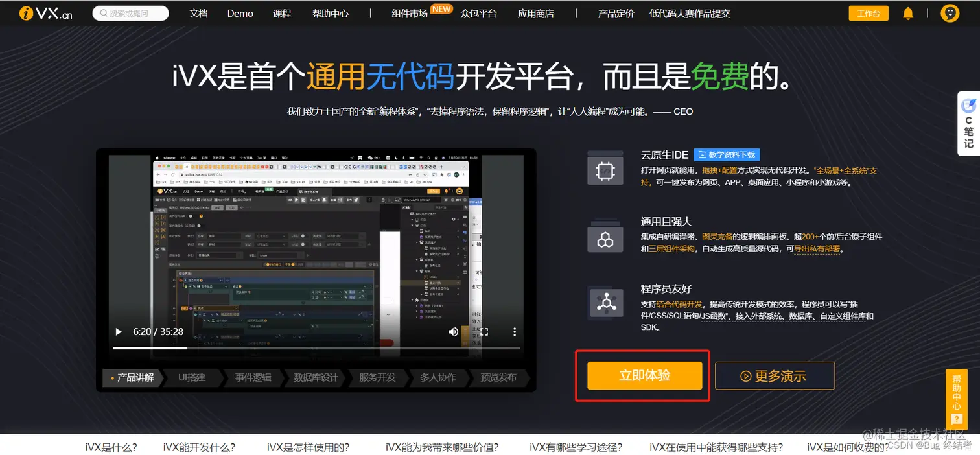Seek along the video progress bar
Viewport: 980px width, 455px height.
pos(316,348)
